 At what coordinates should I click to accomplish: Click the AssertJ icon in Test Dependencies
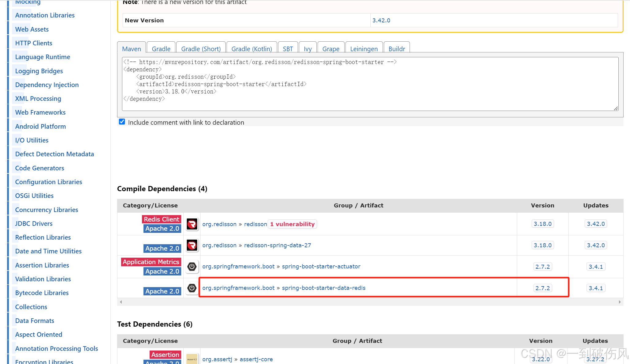pos(192,358)
